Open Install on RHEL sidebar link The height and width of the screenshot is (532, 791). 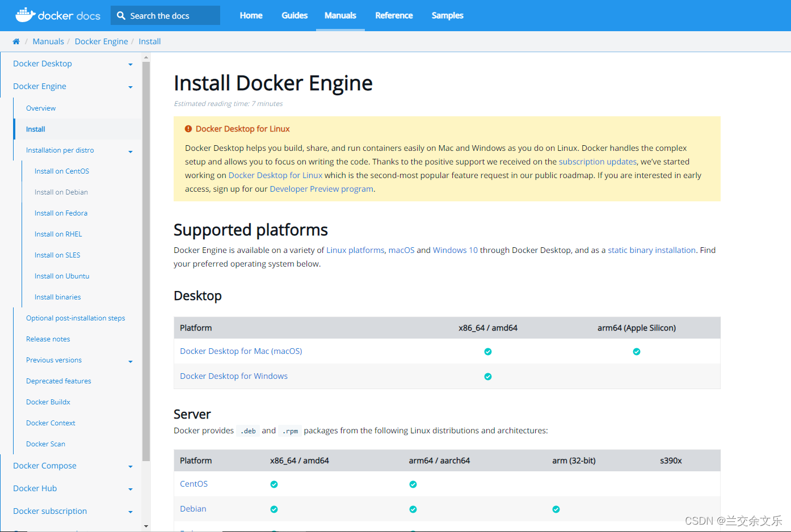(58, 234)
